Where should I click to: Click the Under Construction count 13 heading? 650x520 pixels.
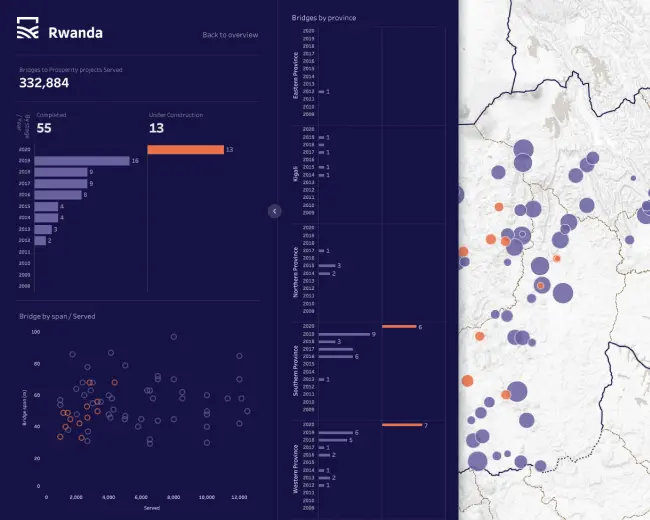coord(156,128)
